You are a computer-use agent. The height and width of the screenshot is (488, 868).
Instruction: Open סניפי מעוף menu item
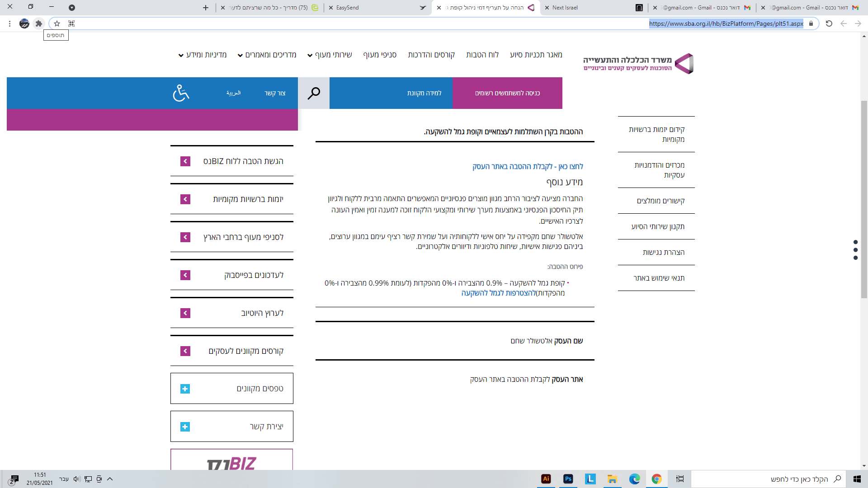pyautogui.click(x=380, y=55)
